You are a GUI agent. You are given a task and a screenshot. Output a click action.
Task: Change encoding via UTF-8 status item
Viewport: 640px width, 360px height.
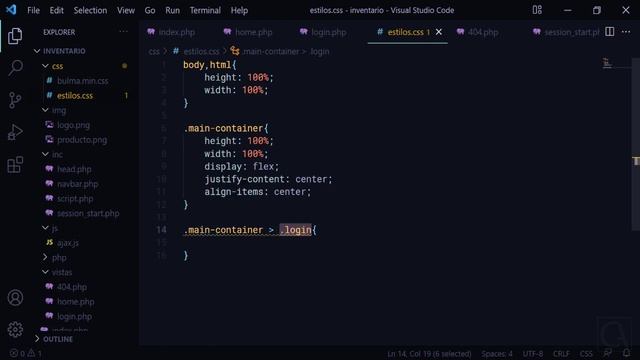coord(533,353)
